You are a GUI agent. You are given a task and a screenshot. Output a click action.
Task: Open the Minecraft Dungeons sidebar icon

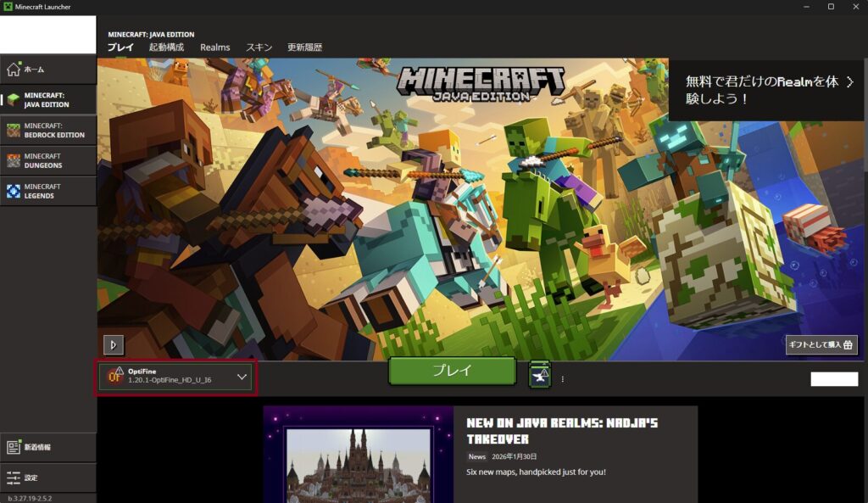pyautogui.click(x=13, y=160)
